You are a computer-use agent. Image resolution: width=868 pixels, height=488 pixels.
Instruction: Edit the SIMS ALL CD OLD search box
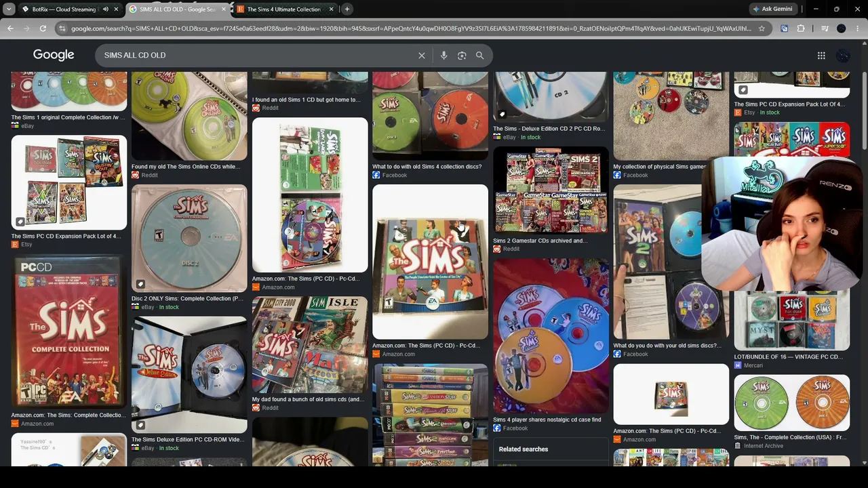(x=258, y=55)
